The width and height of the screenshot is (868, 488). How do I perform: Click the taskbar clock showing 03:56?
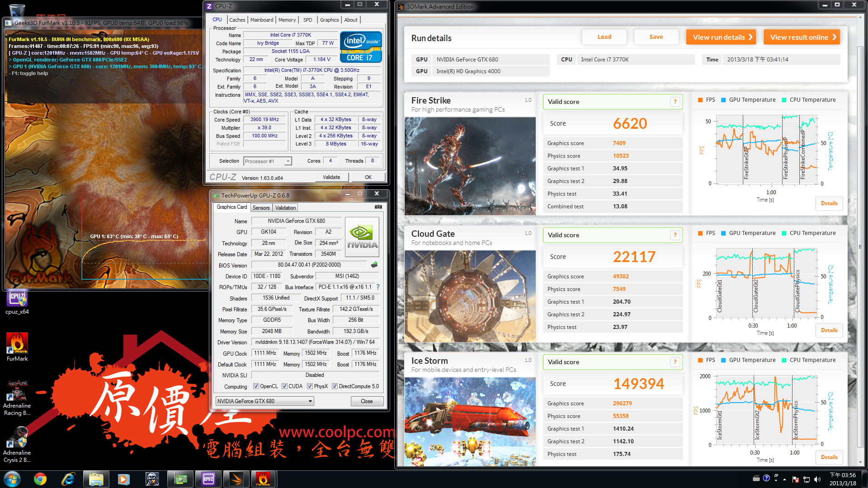(843, 479)
